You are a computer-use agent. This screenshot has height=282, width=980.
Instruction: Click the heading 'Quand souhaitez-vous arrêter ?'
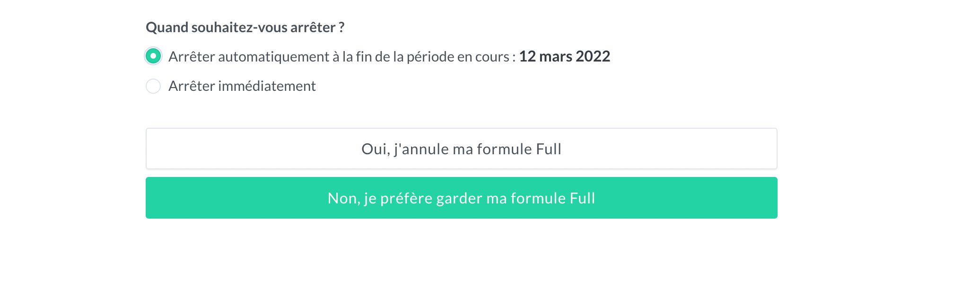[x=245, y=27]
